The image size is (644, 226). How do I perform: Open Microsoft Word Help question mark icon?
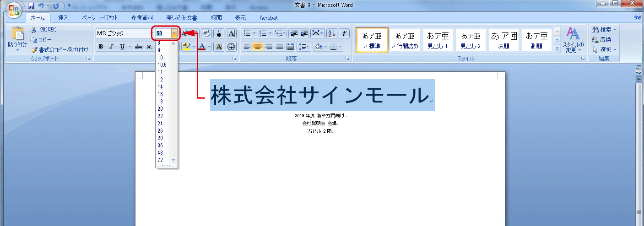[638, 17]
